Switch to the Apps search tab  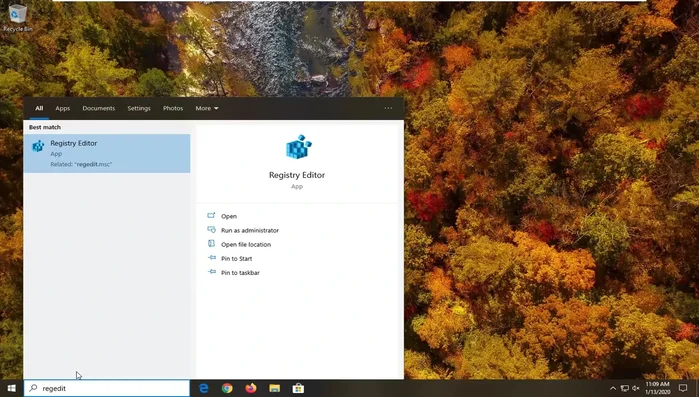62,108
